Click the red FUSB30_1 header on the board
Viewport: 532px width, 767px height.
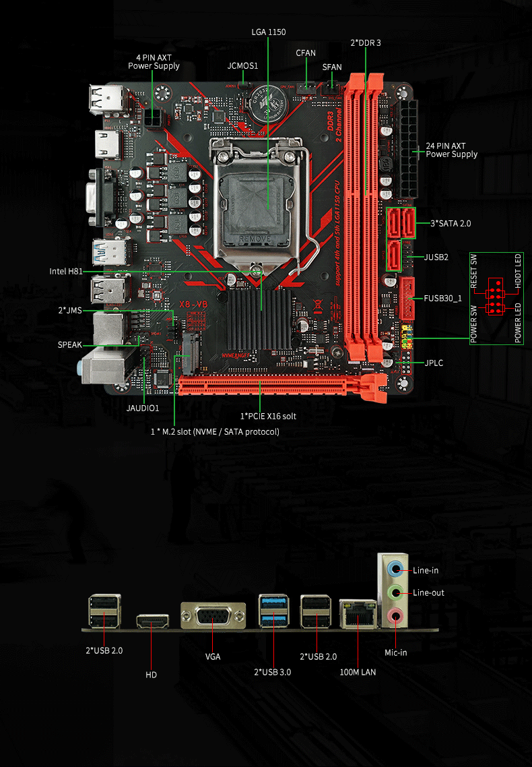click(406, 298)
